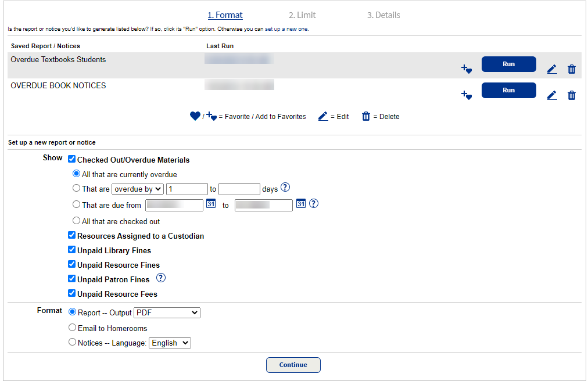
Task: Uncheck Resources Assigned to a Custodian
Action: click(71, 236)
